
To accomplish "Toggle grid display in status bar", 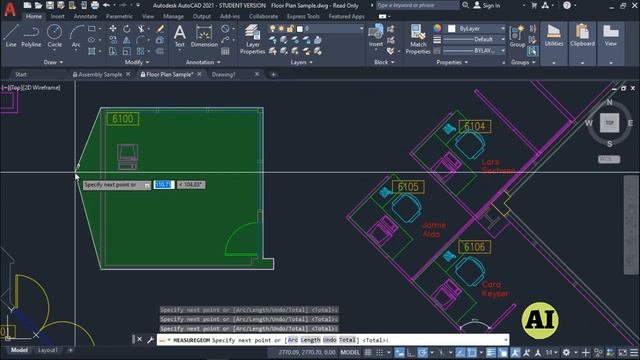I will click(368, 353).
